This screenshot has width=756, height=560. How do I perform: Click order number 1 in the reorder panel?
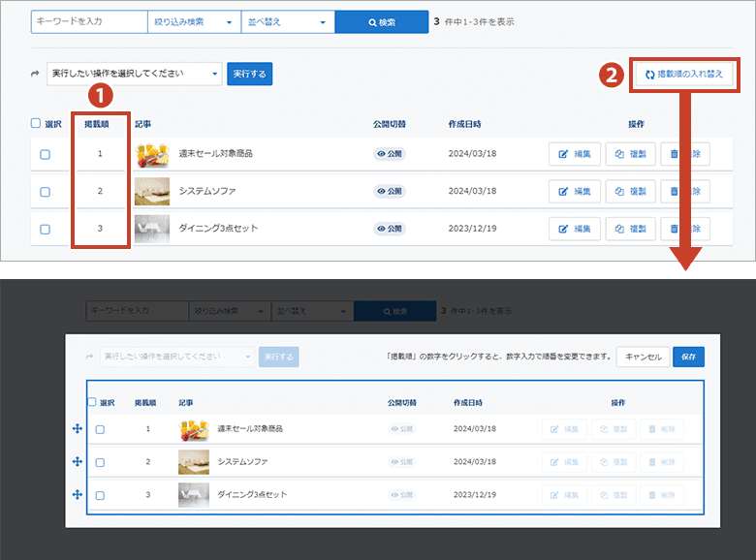147,429
